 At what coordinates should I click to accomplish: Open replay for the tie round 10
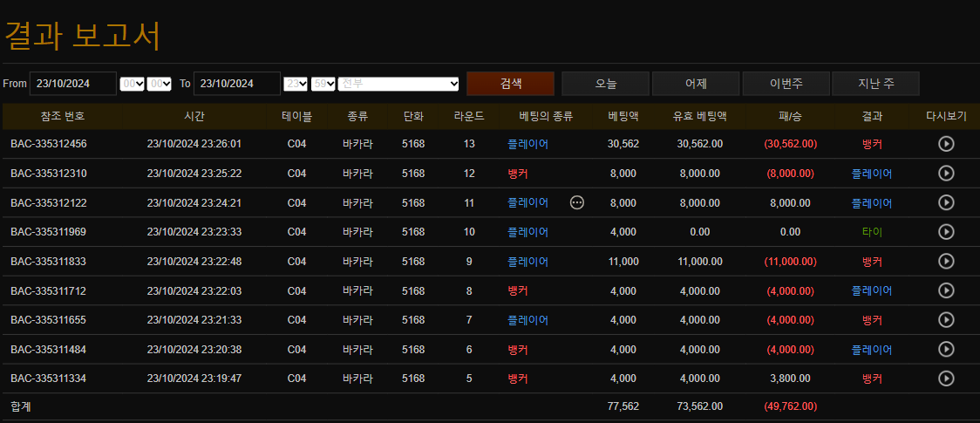pyautogui.click(x=946, y=232)
